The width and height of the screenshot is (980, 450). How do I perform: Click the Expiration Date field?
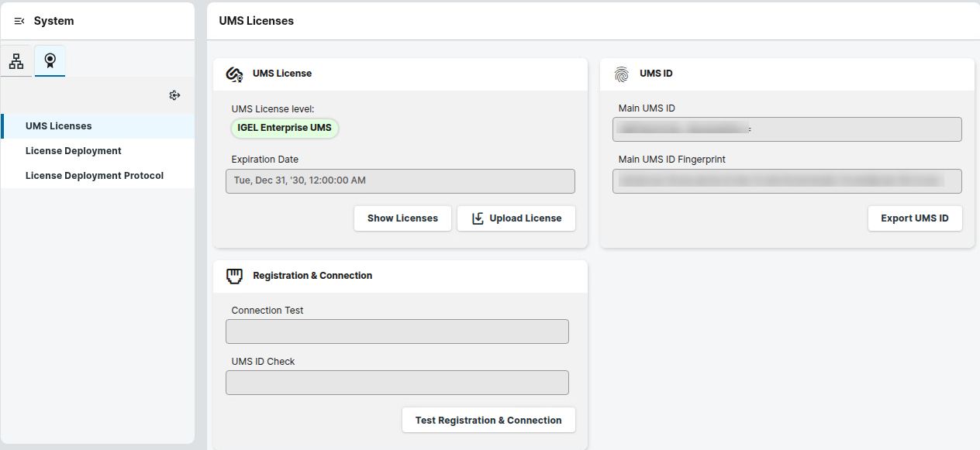tap(400, 181)
